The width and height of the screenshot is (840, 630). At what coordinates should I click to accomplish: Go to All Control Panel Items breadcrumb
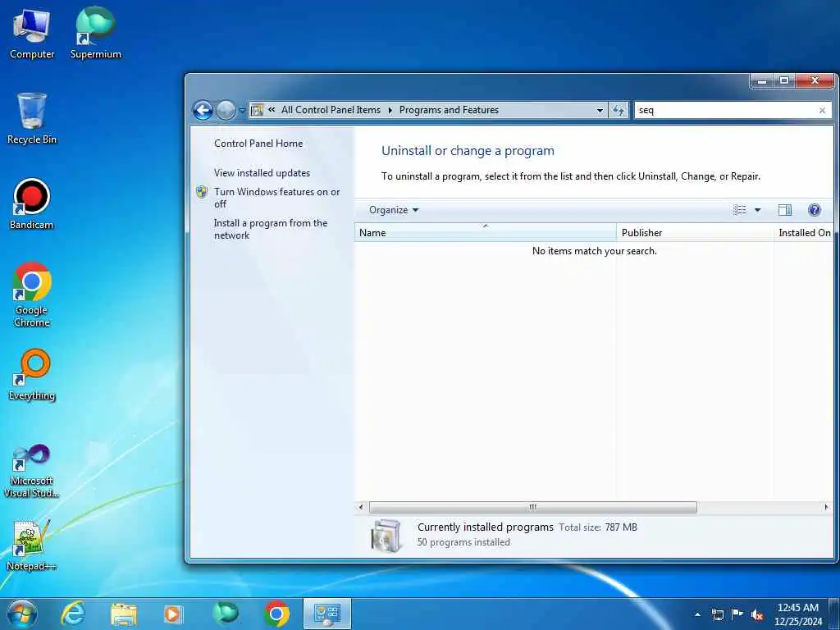pos(331,110)
